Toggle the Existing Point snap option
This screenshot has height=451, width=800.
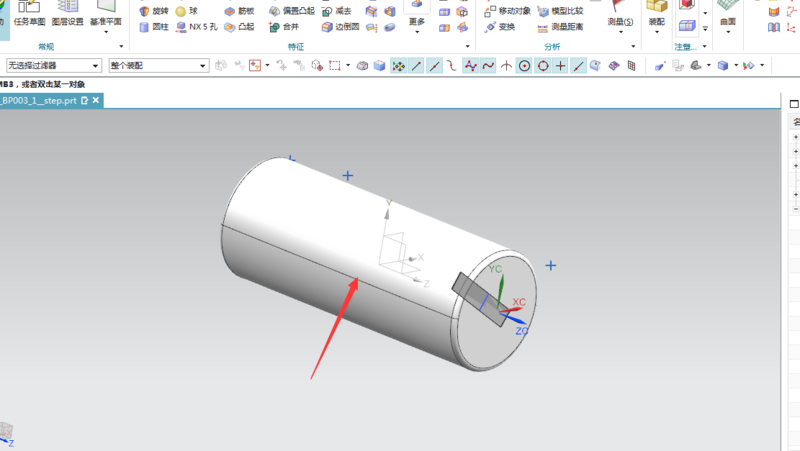coord(560,65)
